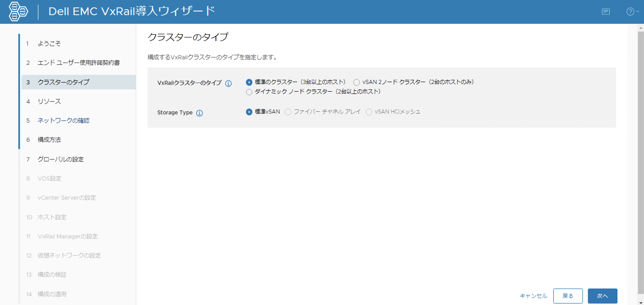Open step 7 グローバルの設定
Screen dimensions: 644x305
[x=61, y=159]
